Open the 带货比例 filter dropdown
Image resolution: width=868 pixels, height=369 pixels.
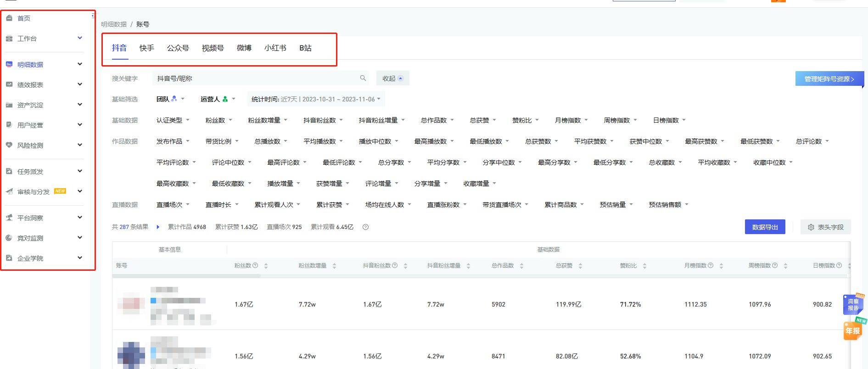pos(222,141)
